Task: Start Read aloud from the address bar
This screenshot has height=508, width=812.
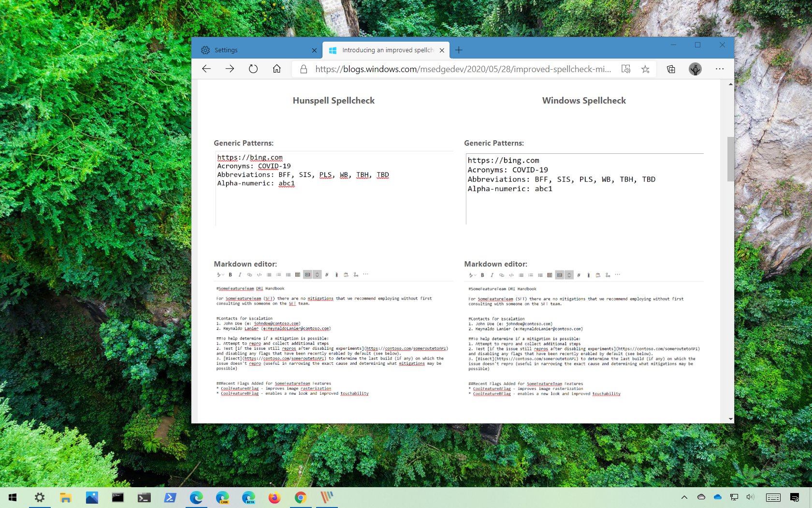Action: [626, 69]
